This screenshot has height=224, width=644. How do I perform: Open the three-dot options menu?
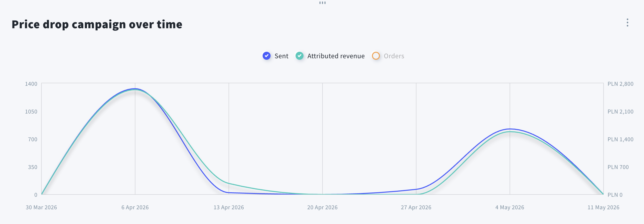[627, 22]
